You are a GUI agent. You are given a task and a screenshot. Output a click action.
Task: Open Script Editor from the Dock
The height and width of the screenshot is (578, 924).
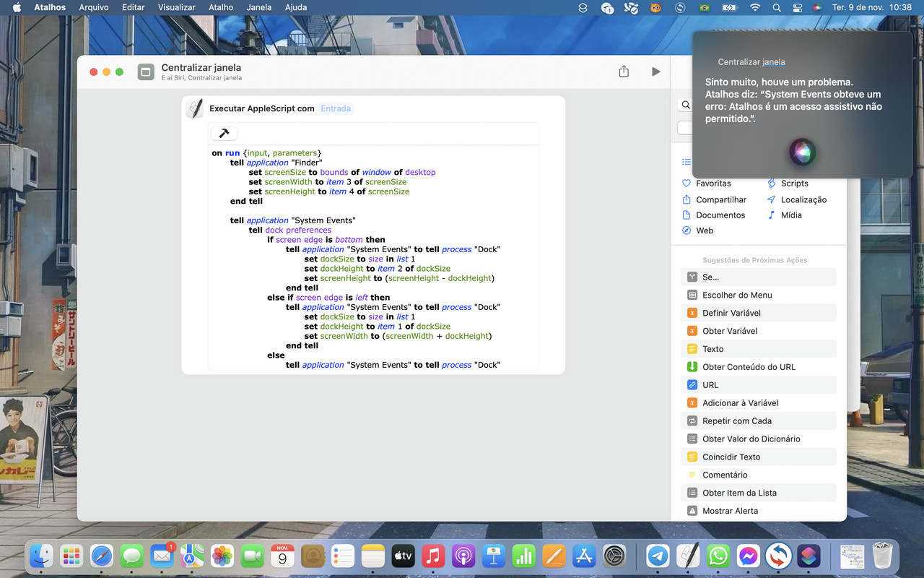pos(688,556)
